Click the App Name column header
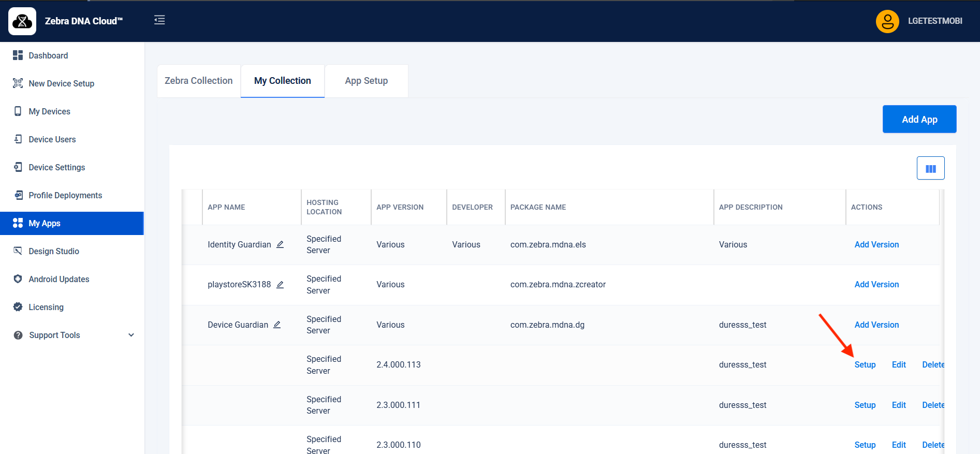The image size is (980, 454). click(x=226, y=207)
